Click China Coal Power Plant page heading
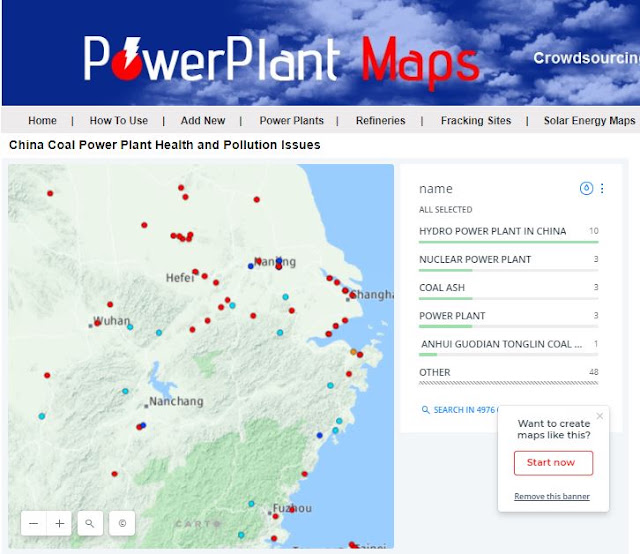640x554 pixels. [x=164, y=145]
